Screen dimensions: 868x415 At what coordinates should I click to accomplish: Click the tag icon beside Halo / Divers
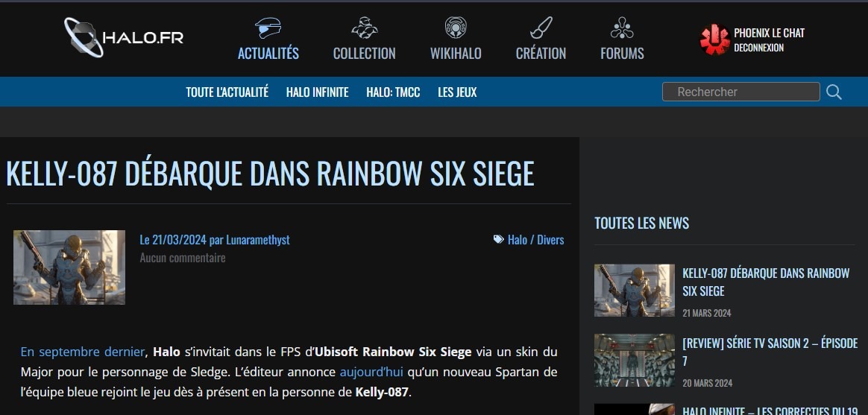498,240
